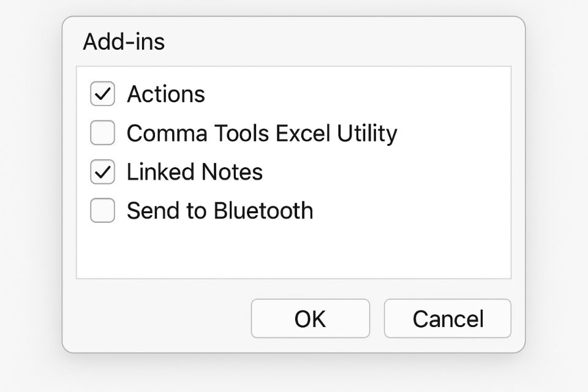Dismiss the dialog with Cancel
Screen dimensions: 588x392
coord(447,318)
